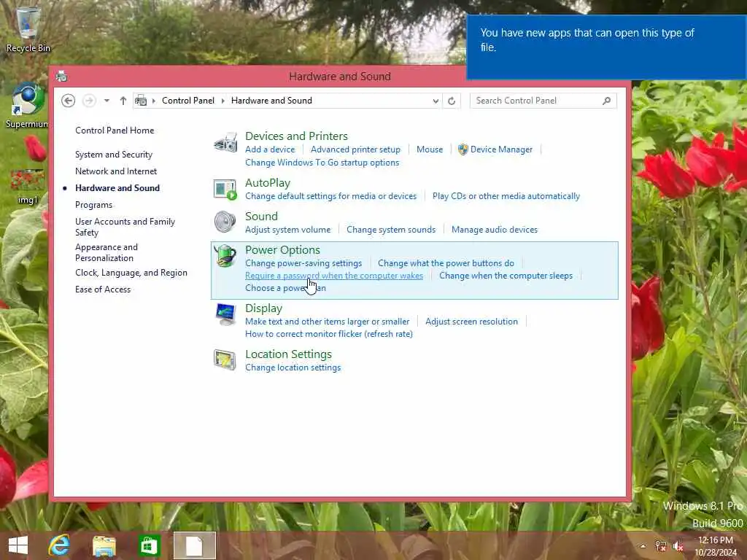747x560 pixels.
Task: Click the muted volume tray icon
Action: pyautogui.click(x=678, y=546)
